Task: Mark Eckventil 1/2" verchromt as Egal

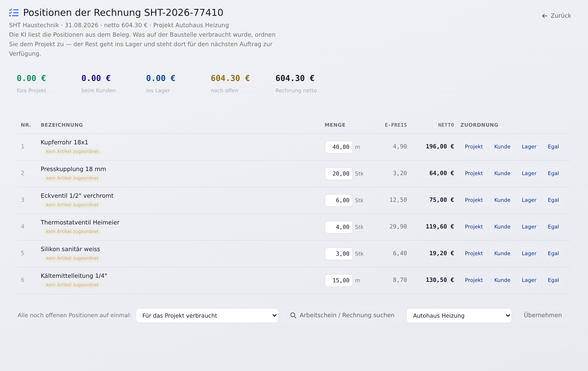Action: 553,200
